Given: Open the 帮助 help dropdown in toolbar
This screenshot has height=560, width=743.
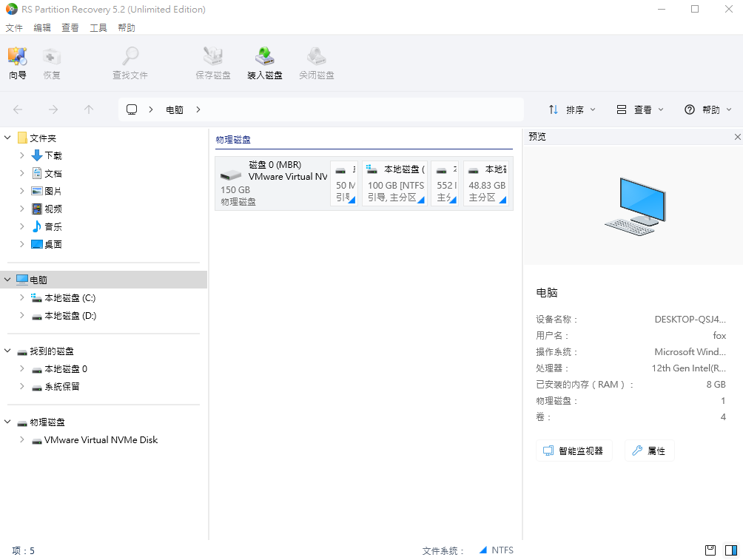Looking at the screenshot, I should pyautogui.click(x=708, y=109).
